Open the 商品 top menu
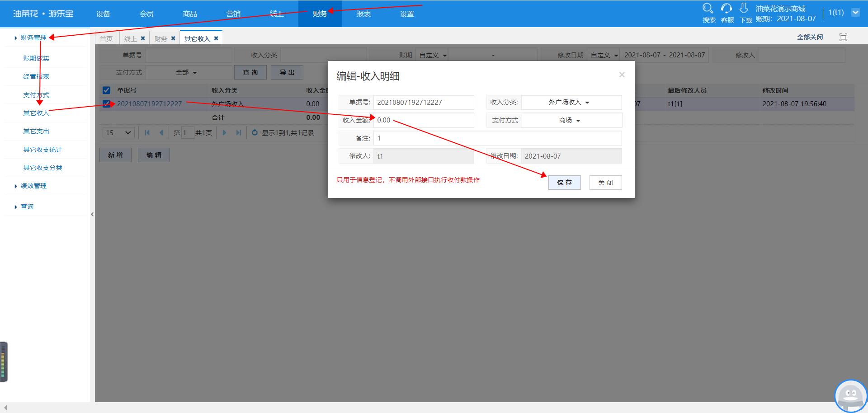The height and width of the screenshot is (413, 868). (x=190, y=14)
